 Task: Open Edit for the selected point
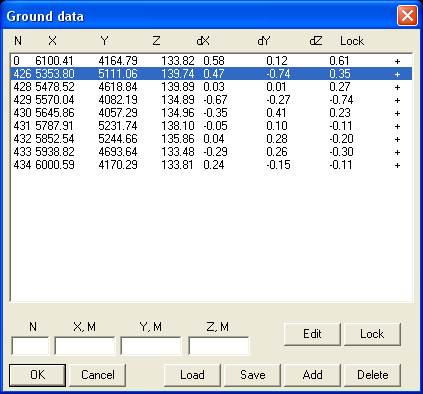[x=312, y=334]
